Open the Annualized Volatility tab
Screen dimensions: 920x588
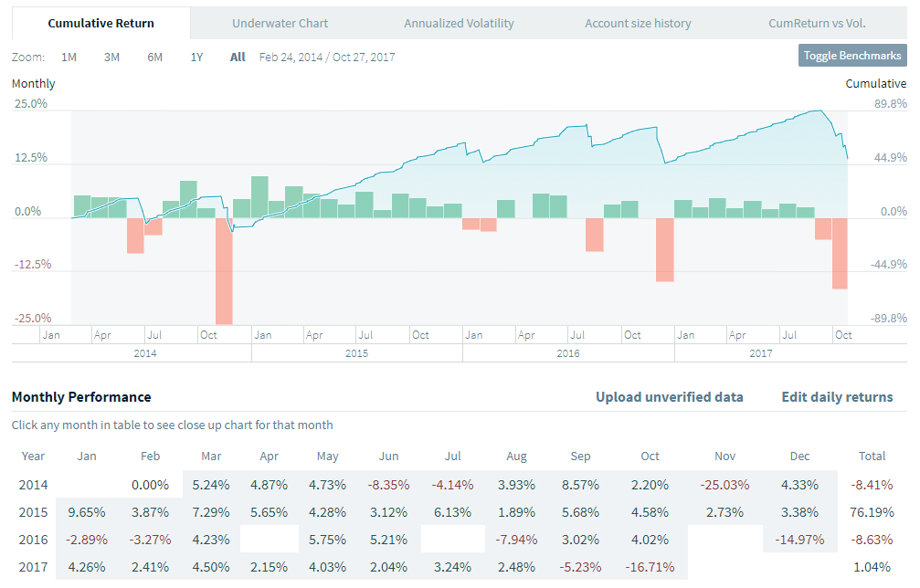pos(459,23)
